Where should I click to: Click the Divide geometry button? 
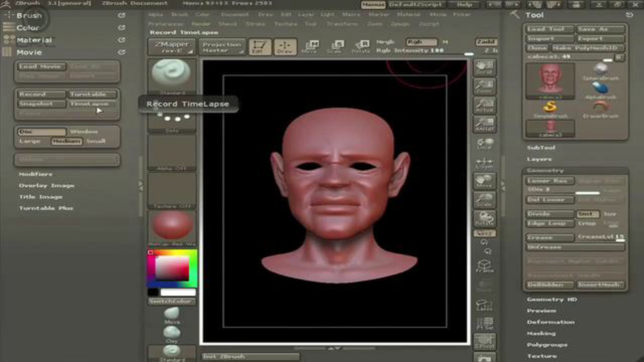click(x=549, y=214)
